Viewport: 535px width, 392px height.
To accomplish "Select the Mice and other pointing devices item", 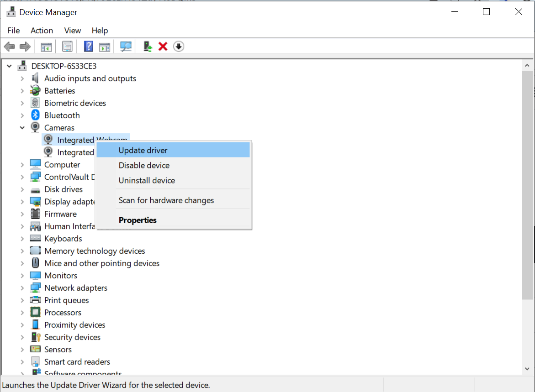I will click(101, 263).
